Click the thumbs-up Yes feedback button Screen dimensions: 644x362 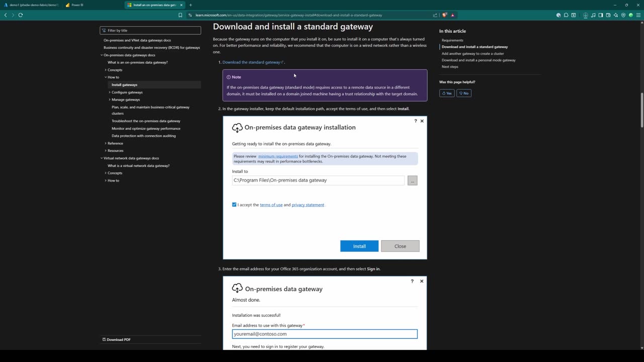pyautogui.click(x=446, y=93)
